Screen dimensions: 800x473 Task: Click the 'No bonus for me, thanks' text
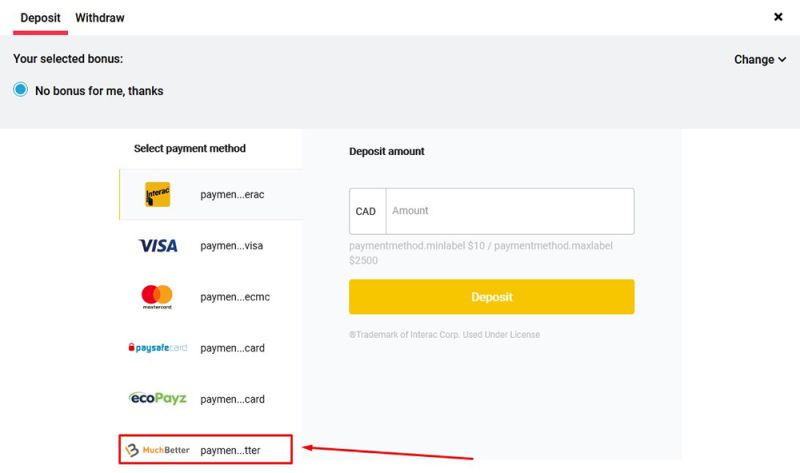pos(99,91)
